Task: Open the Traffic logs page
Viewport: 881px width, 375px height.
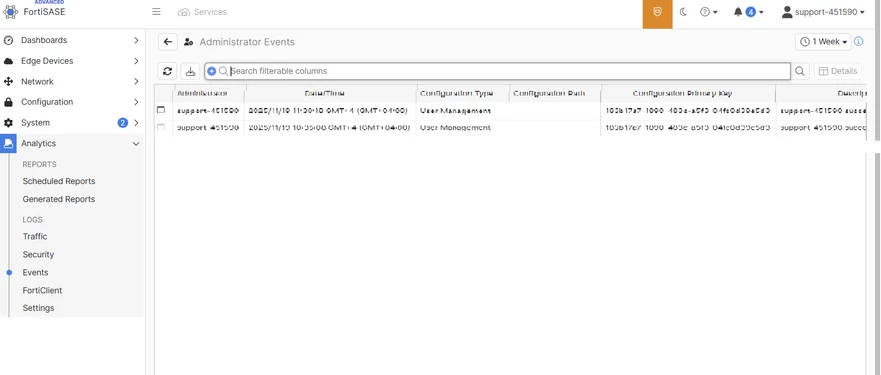Action: (35, 237)
